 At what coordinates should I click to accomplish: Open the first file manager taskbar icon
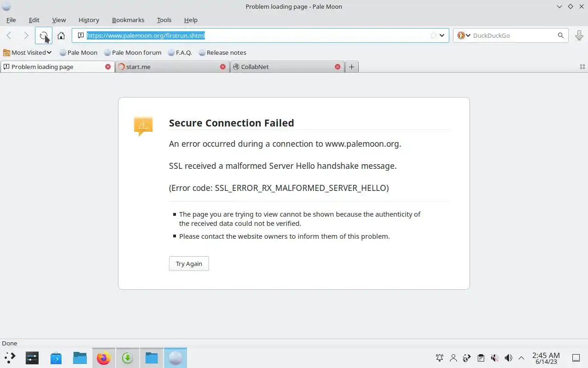80,357
